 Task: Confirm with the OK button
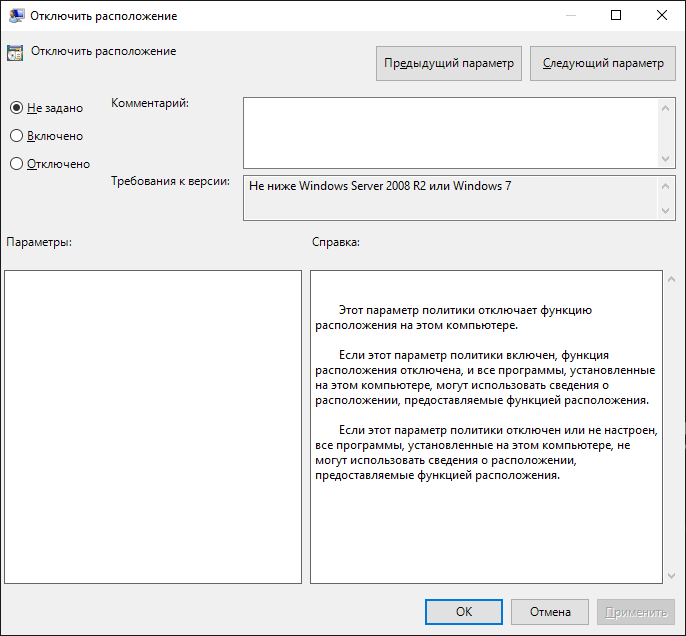[464, 612]
